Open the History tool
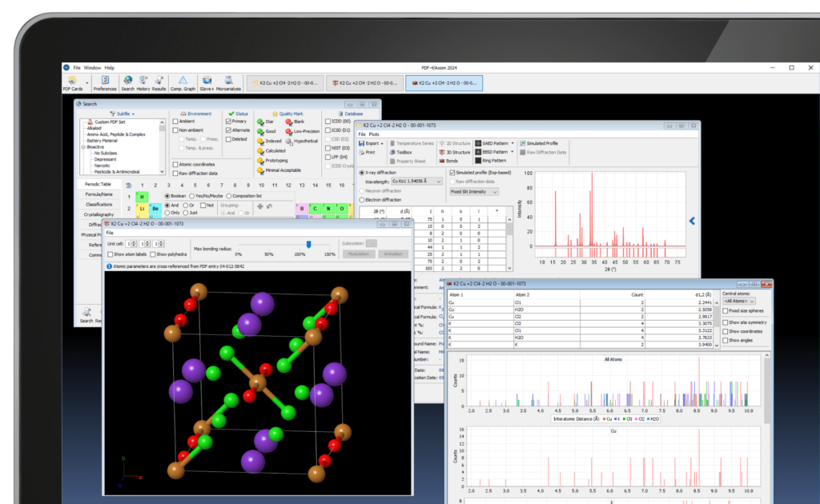 (143, 82)
